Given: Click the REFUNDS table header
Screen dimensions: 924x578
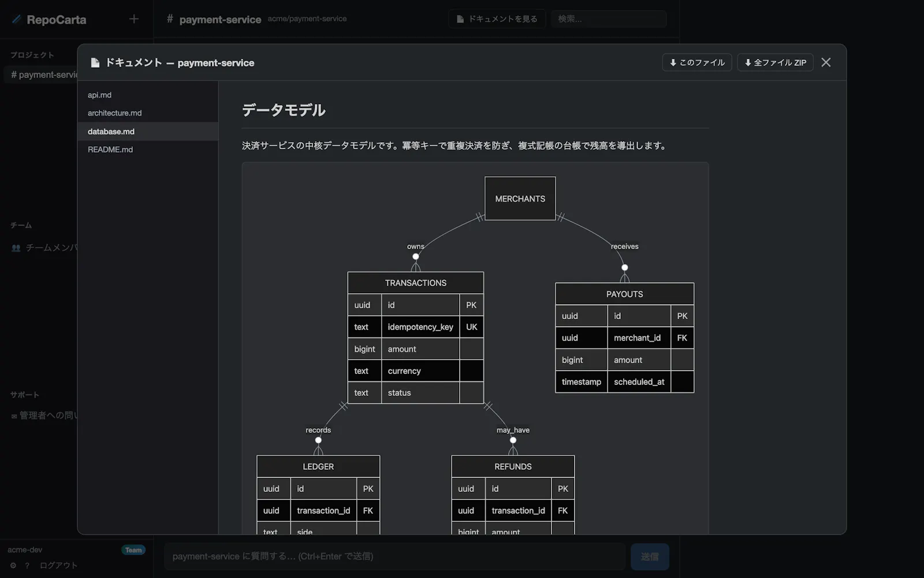Looking at the screenshot, I should coord(513,466).
